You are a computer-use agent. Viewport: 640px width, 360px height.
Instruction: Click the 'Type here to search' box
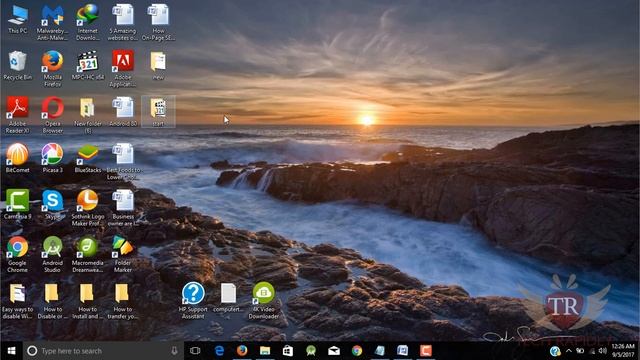103,351
